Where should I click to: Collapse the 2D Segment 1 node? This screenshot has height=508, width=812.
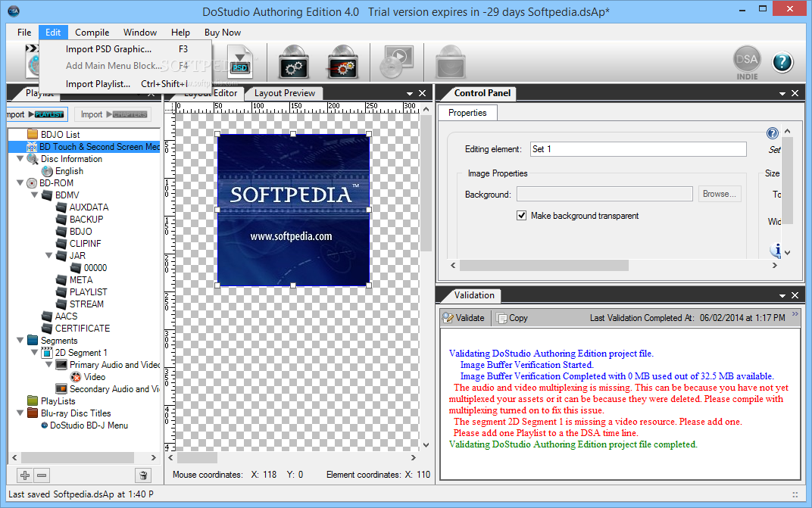pos(35,352)
